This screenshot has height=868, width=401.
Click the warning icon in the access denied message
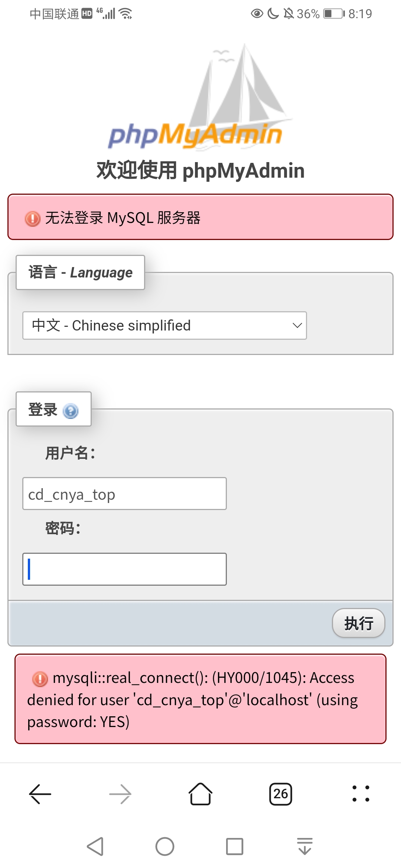click(x=41, y=677)
